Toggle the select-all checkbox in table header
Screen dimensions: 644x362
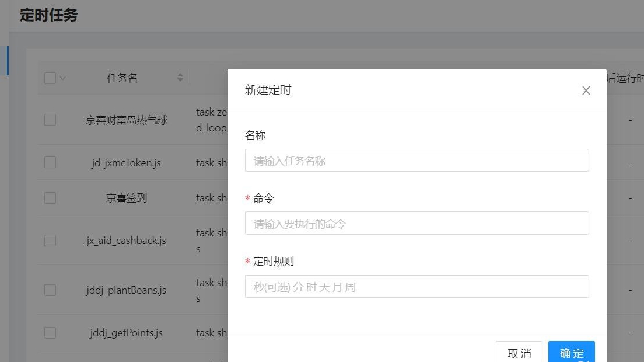pos(50,78)
